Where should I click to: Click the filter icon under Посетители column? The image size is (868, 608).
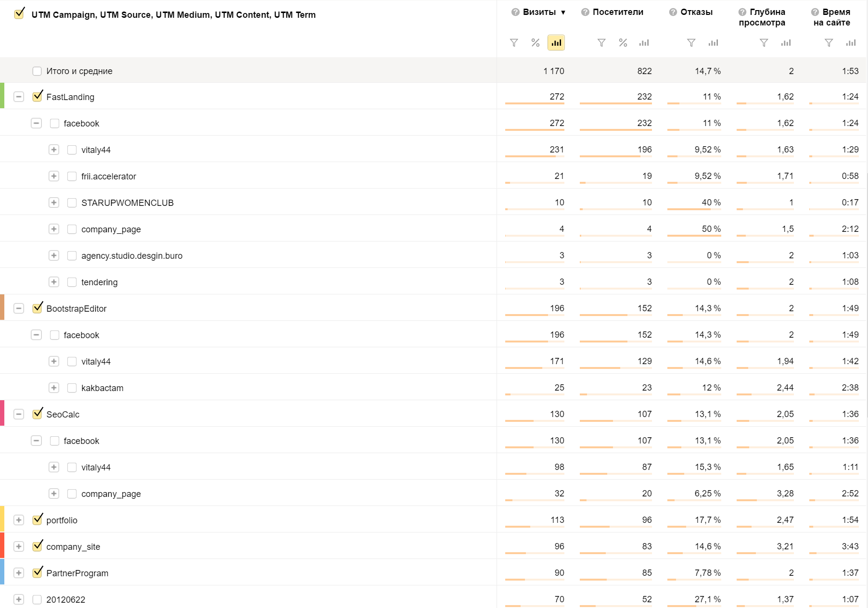(x=601, y=43)
